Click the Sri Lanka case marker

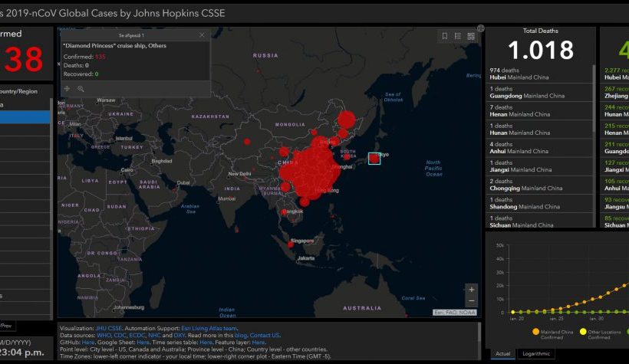tap(237, 230)
